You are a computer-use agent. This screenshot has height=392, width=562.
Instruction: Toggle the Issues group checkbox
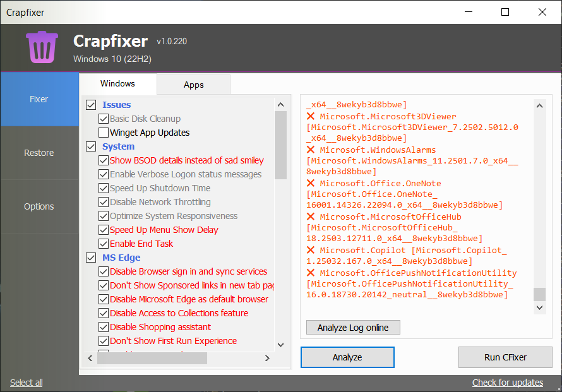tap(90, 105)
